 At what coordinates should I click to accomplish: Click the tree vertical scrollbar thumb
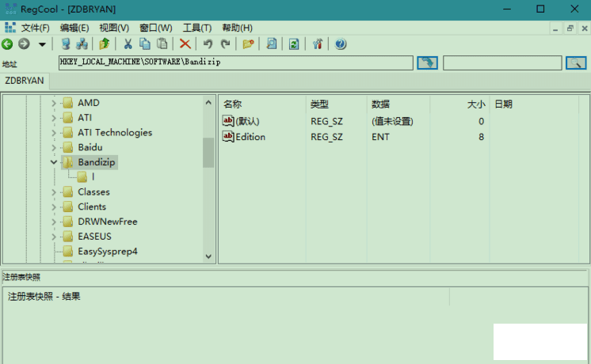pyautogui.click(x=208, y=153)
